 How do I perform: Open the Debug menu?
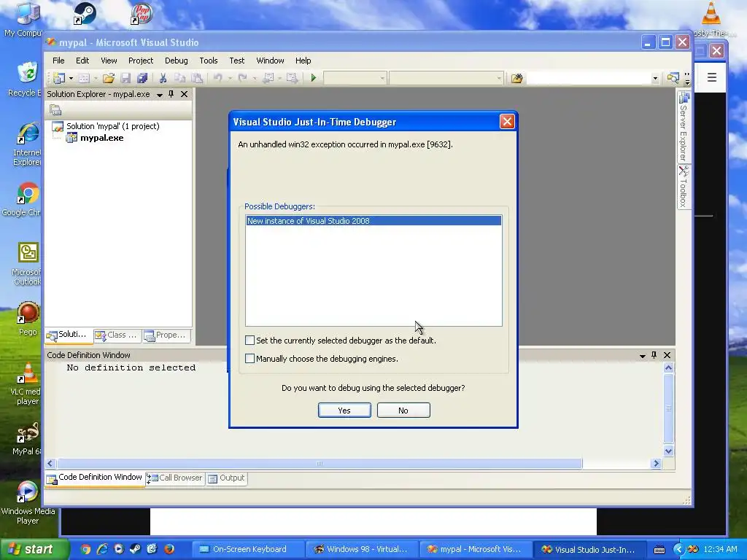click(x=177, y=61)
